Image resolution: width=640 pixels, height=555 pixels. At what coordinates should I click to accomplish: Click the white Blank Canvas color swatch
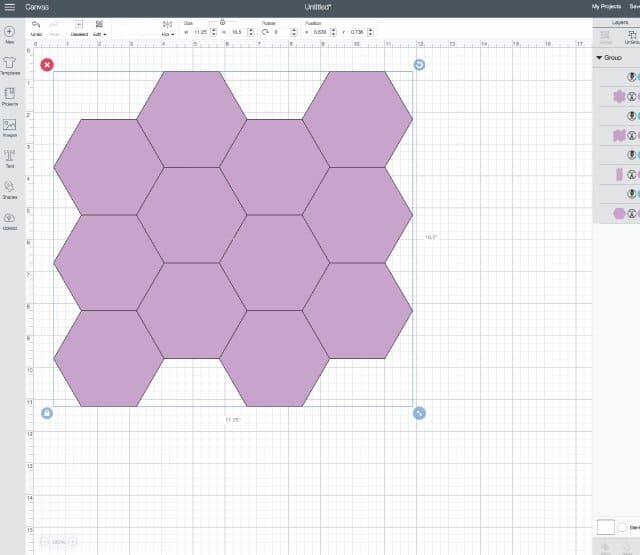(606, 527)
